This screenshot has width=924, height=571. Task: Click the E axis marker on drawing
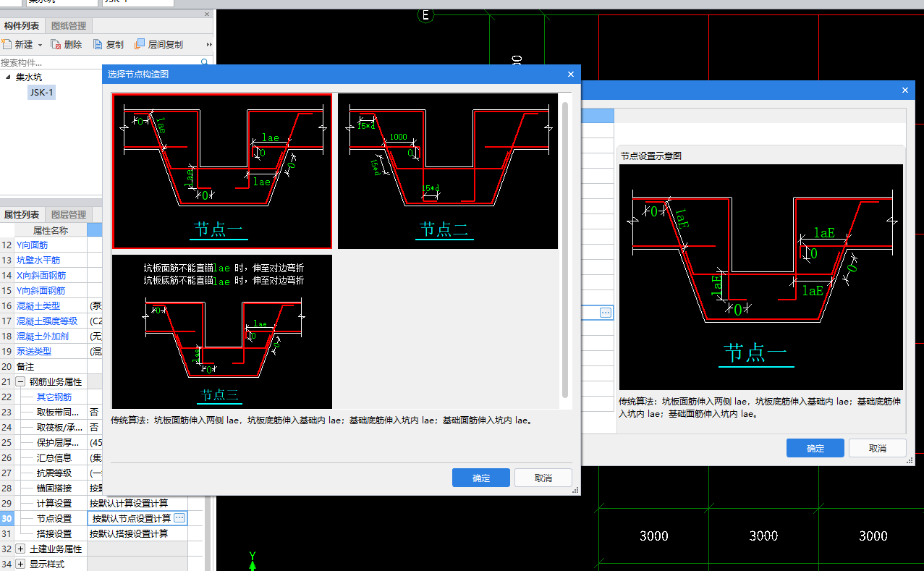(x=425, y=14)
